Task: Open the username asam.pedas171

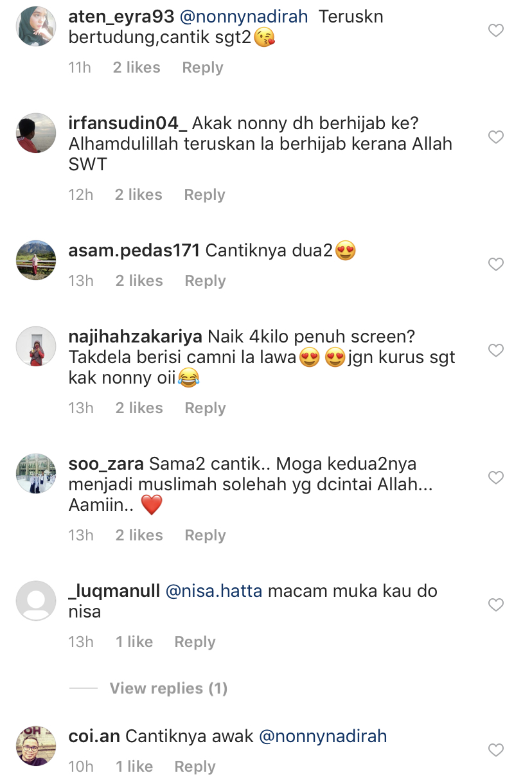Action: click(x=134, y=251)
